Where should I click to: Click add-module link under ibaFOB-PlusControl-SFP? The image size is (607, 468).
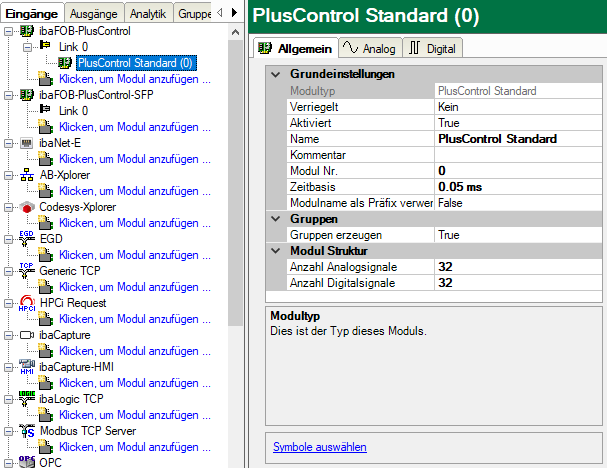135,127
